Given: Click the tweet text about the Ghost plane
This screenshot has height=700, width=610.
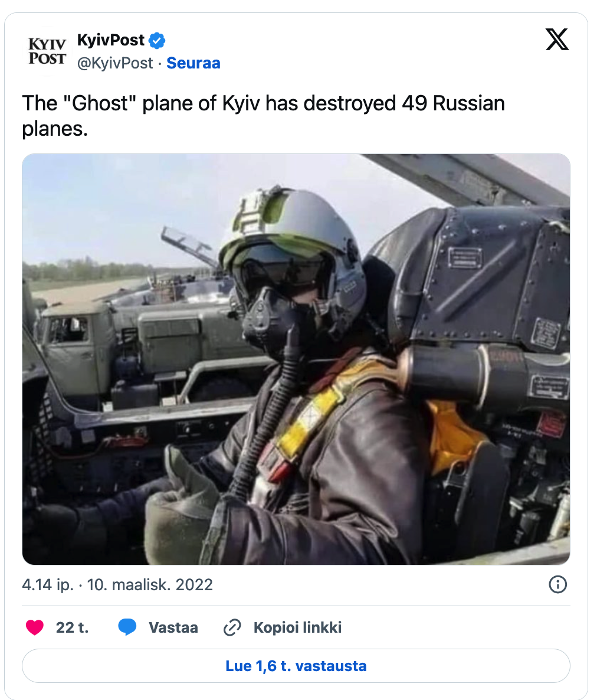Looking at the screenshot, I should tap(263, 116).
